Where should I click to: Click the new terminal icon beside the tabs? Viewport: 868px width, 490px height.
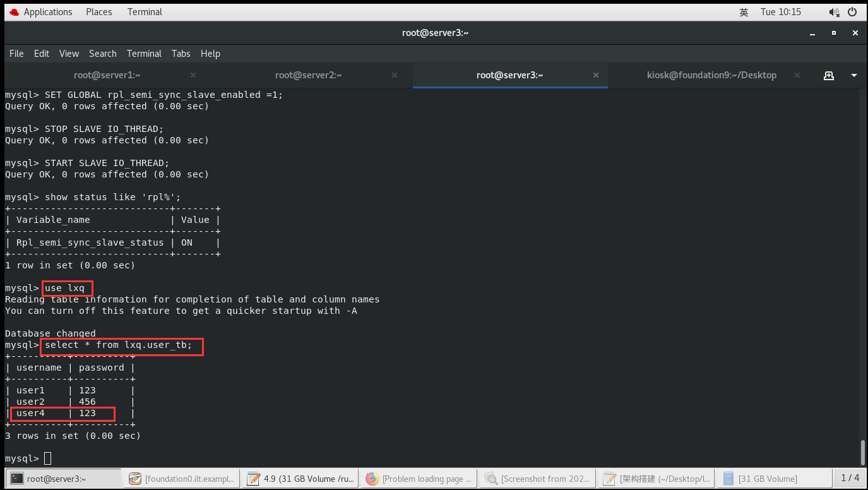(x=828, y=75)
